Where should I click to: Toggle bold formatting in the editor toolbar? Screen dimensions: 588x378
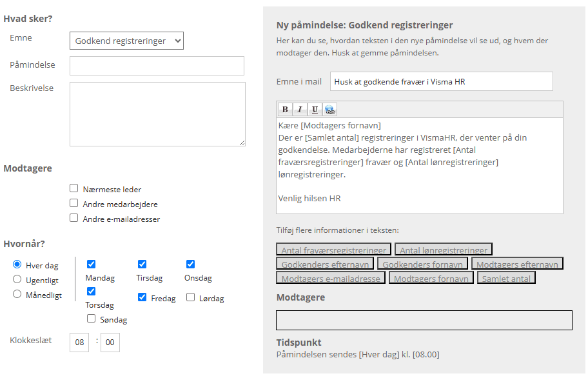pos(285,110)
